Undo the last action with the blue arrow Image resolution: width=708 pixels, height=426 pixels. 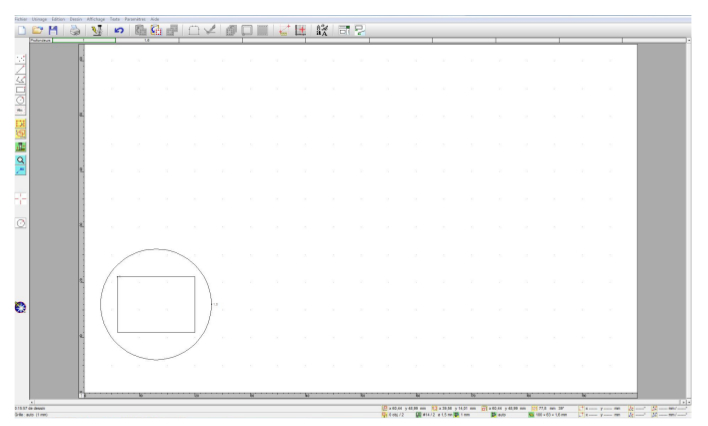pos(118,30)
